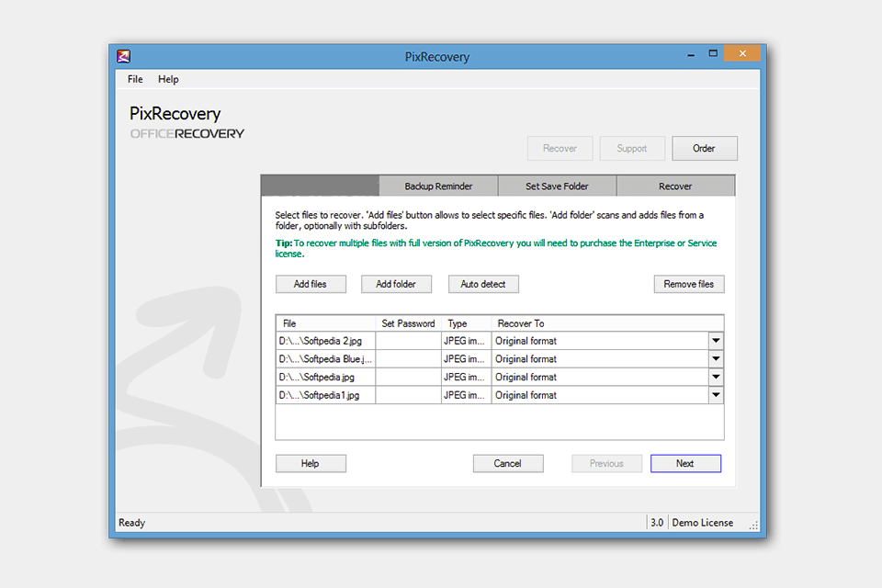Open the Help menu
Viewport: 882px width, 588px height.
coord(168,79)
